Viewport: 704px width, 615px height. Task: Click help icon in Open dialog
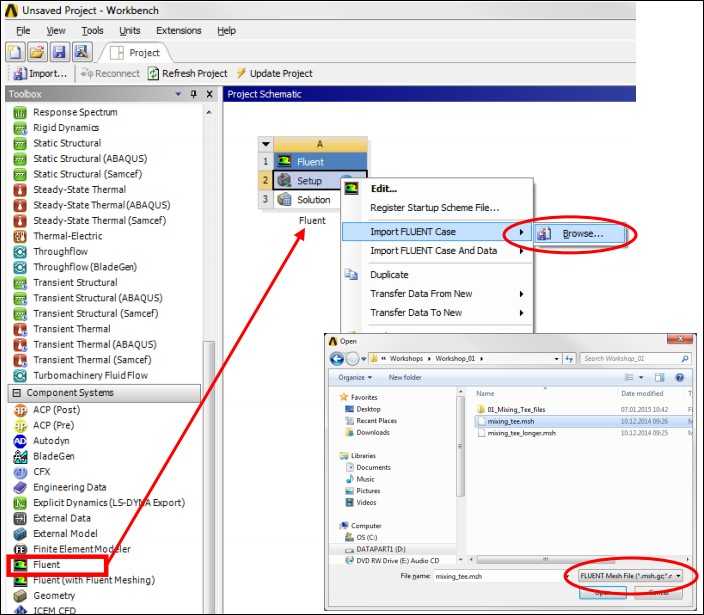click(679, 378)
